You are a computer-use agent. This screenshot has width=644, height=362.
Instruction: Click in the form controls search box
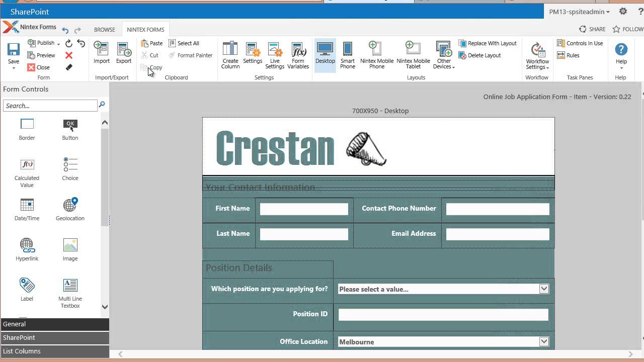[x=50, y=106]
